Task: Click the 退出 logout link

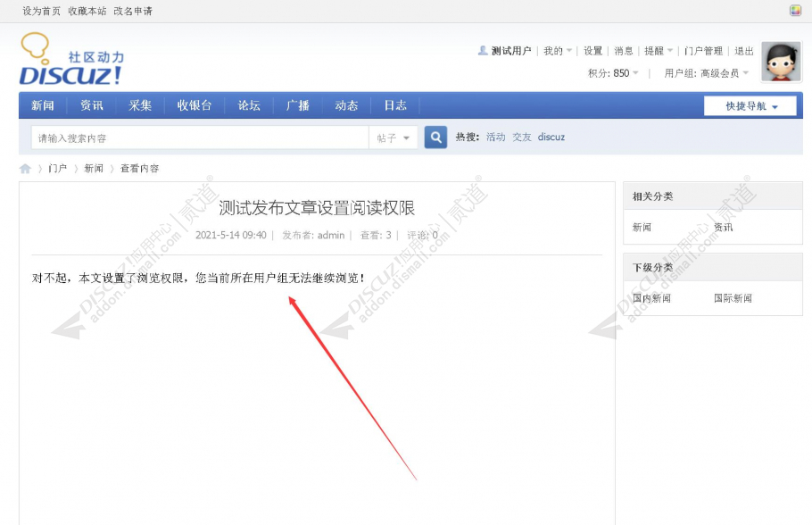Action: pyautogui.click(x=744, y=51)
